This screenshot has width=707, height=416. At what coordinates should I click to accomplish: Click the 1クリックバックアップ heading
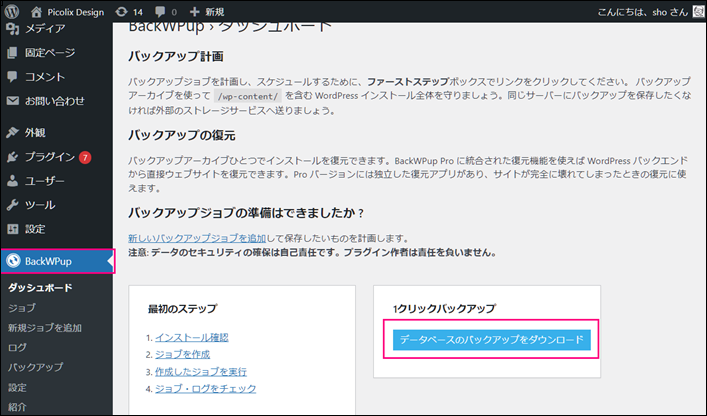click(x=444, y=309)
